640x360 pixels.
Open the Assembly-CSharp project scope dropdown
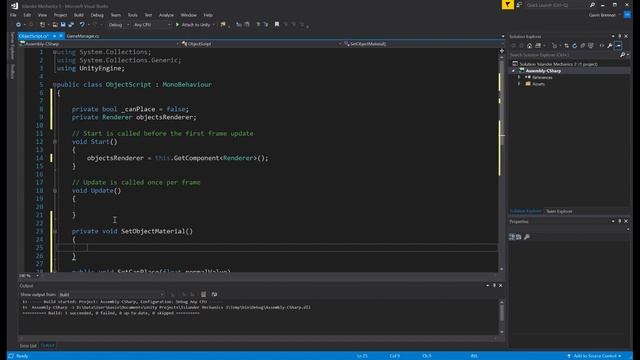coord(99,44)
